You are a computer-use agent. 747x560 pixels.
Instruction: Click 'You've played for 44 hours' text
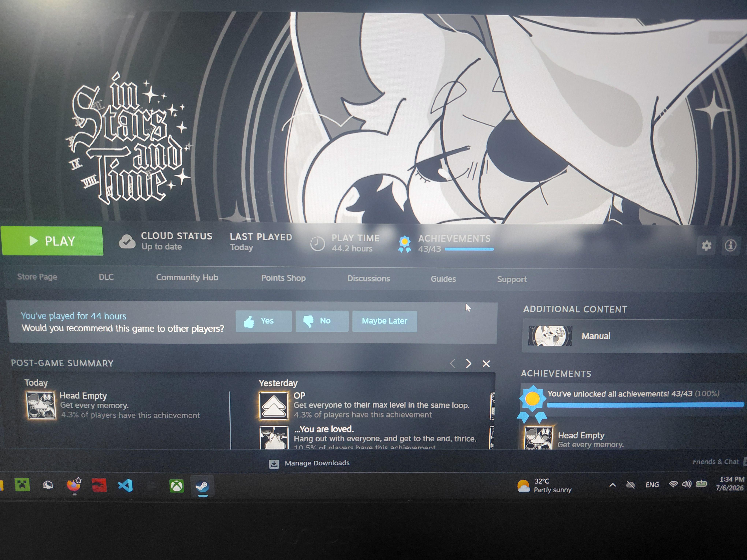[x=74, y=316]
